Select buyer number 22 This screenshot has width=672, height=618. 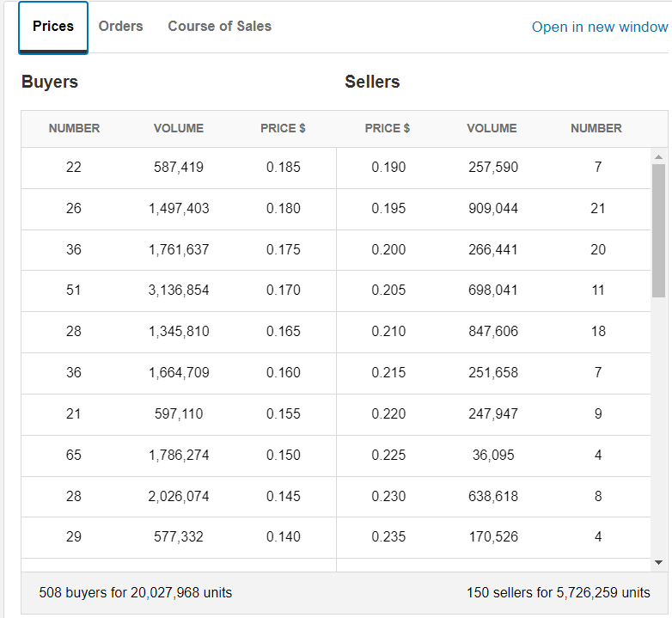[x=74, y=167]
